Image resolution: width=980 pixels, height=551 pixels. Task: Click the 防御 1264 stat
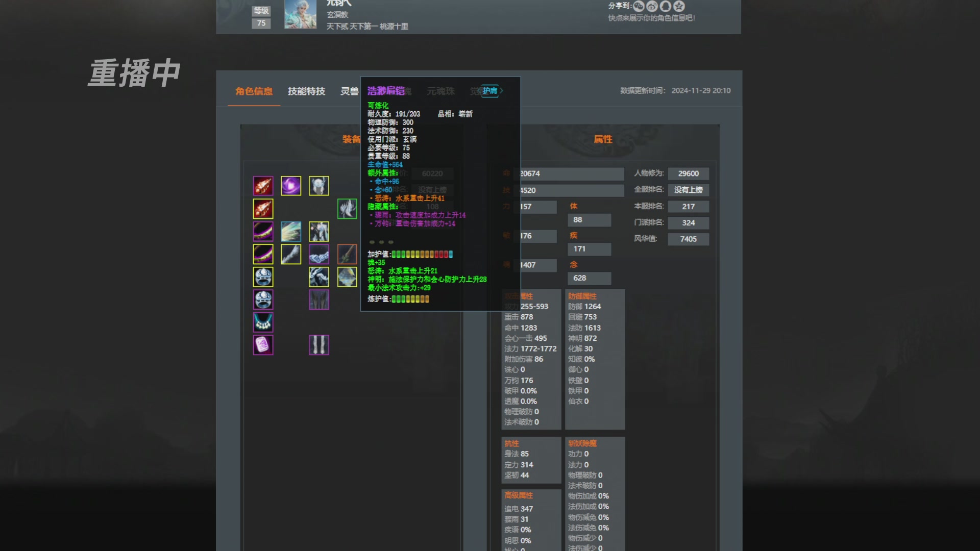[x=584, y=307]
